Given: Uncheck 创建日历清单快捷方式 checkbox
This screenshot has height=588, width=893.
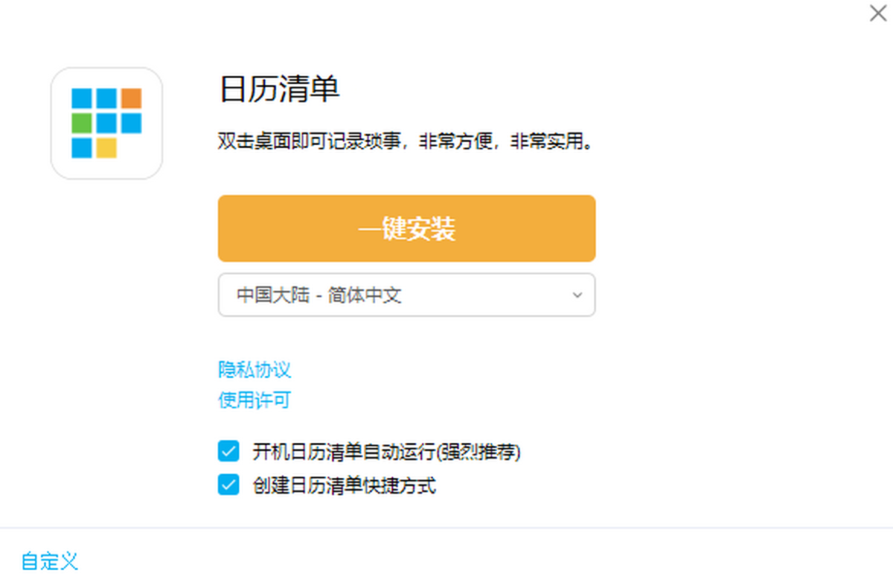Looking at the screenshot, I should pyautogui.click(x=228, y=485).
